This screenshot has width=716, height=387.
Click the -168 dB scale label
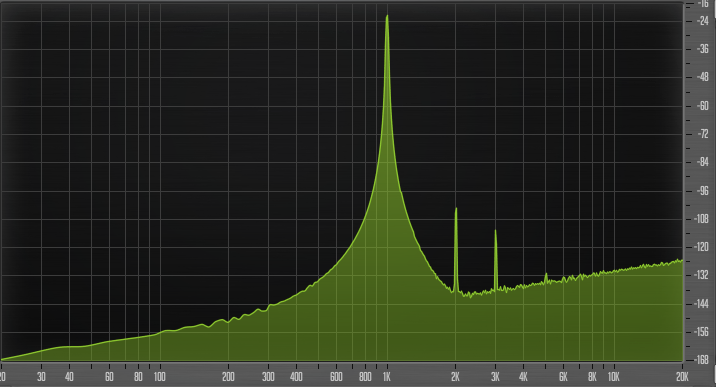point(702,360)
